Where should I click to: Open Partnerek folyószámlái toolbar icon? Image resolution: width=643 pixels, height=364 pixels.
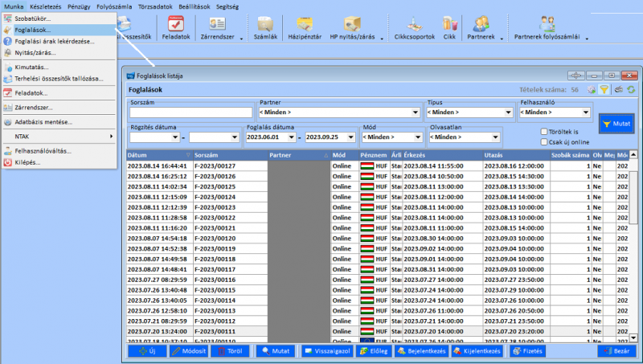click(x=547, y=28)
